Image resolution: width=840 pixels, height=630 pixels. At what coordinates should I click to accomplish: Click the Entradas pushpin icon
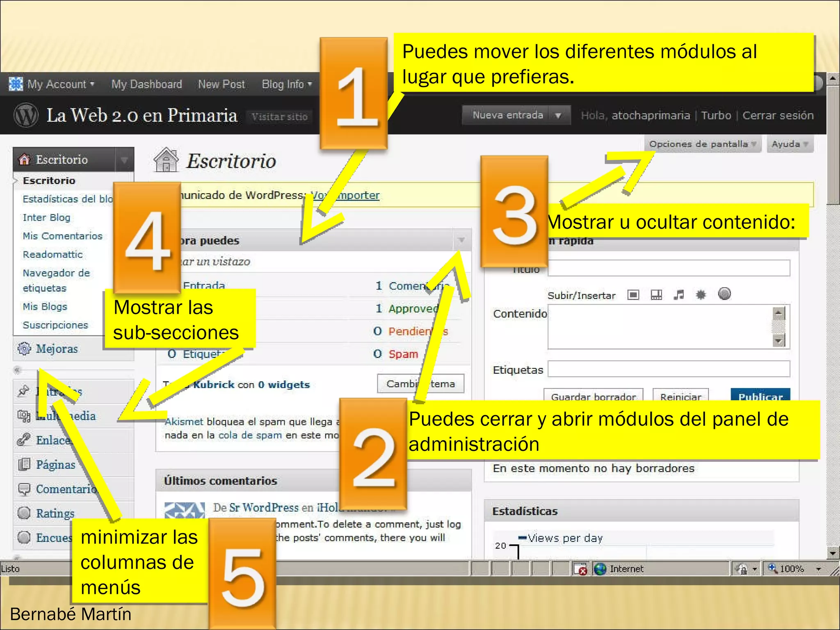[x=23, y=391]
